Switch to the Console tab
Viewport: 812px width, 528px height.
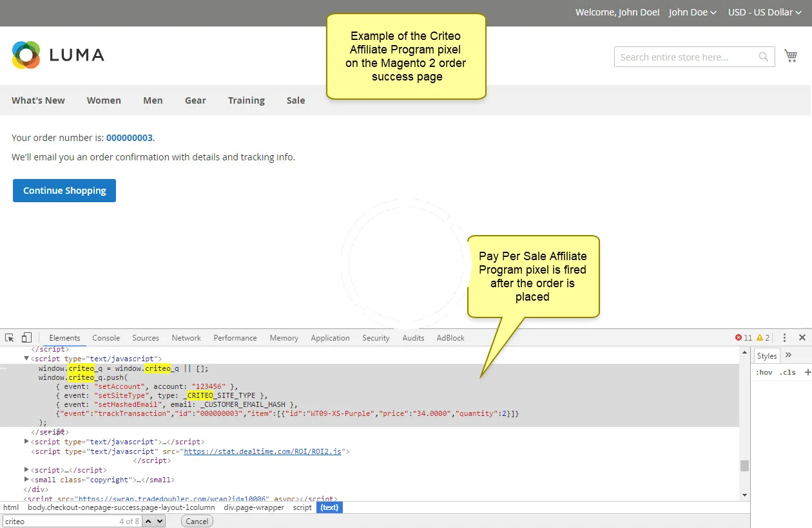[106, 337]
